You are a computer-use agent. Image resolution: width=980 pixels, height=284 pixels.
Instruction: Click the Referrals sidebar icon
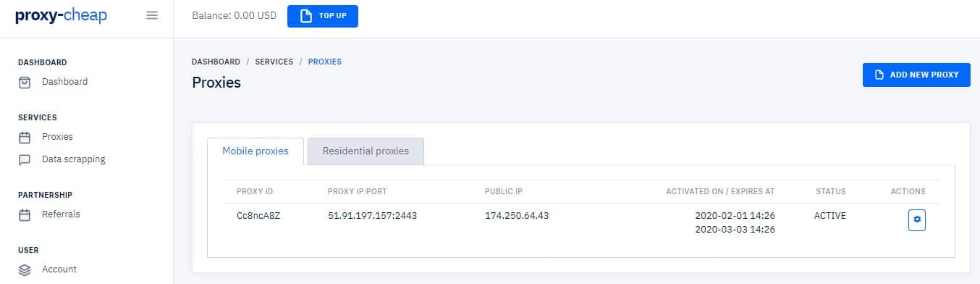(25, 214)
